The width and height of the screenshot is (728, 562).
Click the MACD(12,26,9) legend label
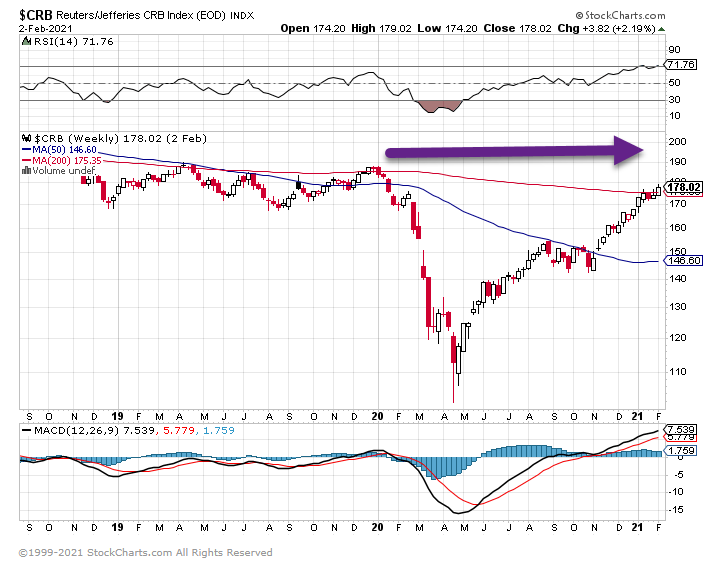pos(77,431)
